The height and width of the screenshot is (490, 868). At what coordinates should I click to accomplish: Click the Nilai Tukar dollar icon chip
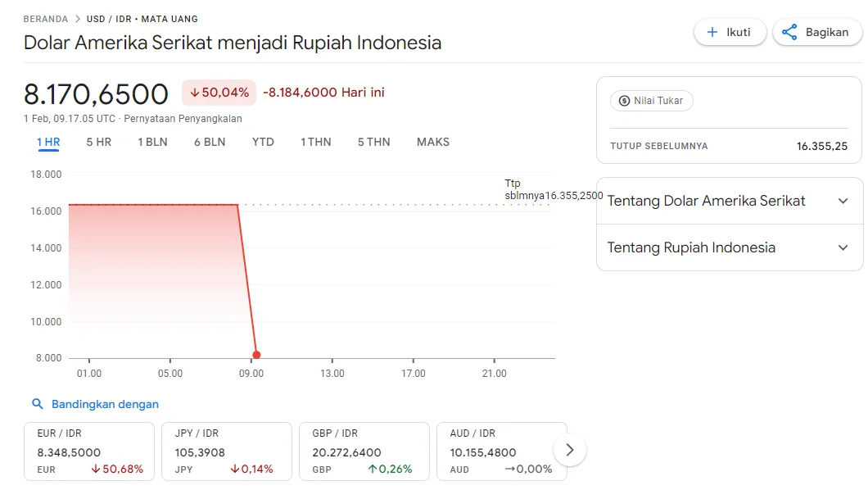(652, 101)
